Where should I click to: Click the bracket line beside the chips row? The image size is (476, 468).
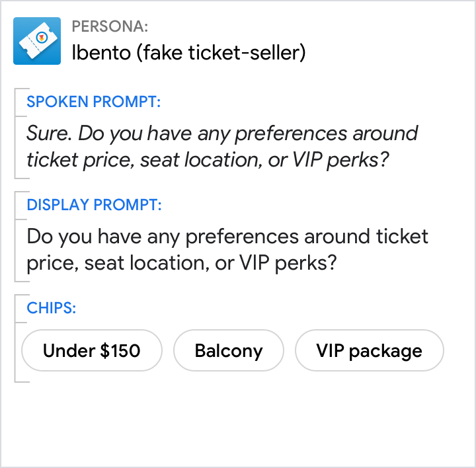(15, 338)
